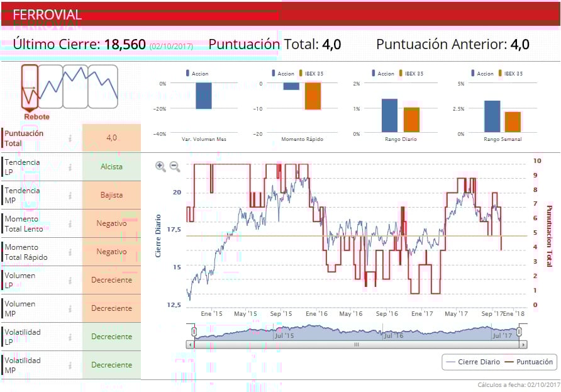
Task: Click the Tendencia LP row label
Action: [x=22, y=167]
